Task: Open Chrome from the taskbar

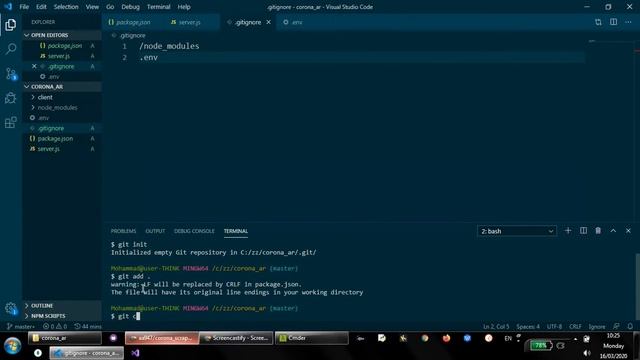Action: coord(425,338)
